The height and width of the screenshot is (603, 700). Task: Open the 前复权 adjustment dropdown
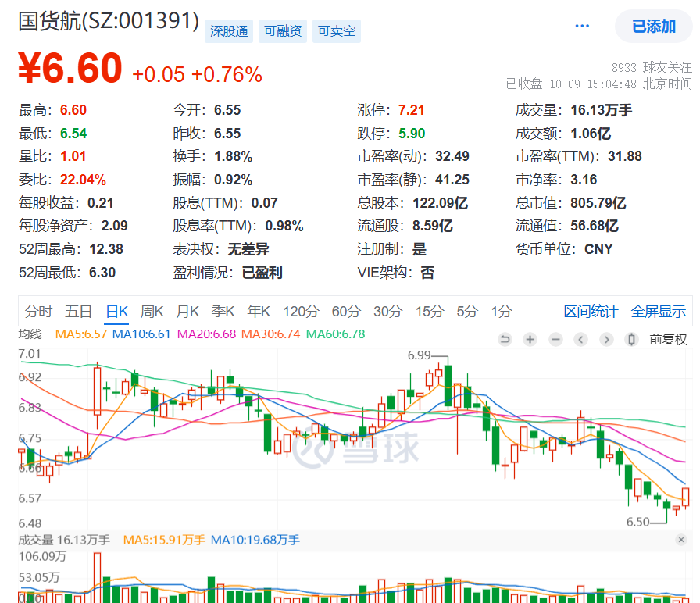pyautogui.click(x=670, y=340)
